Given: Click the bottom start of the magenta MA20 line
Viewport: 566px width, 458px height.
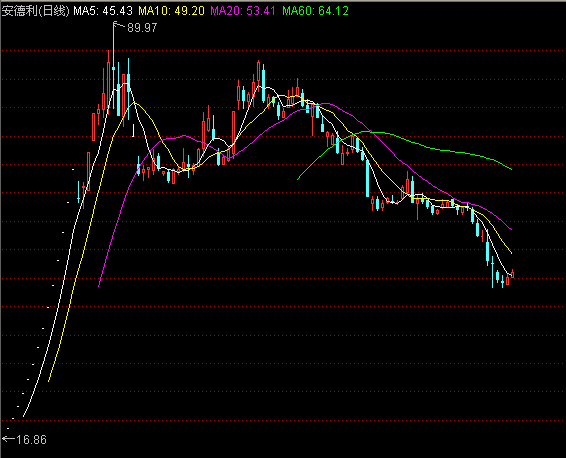Looking at the screenshot, I should tap(99, 286).
